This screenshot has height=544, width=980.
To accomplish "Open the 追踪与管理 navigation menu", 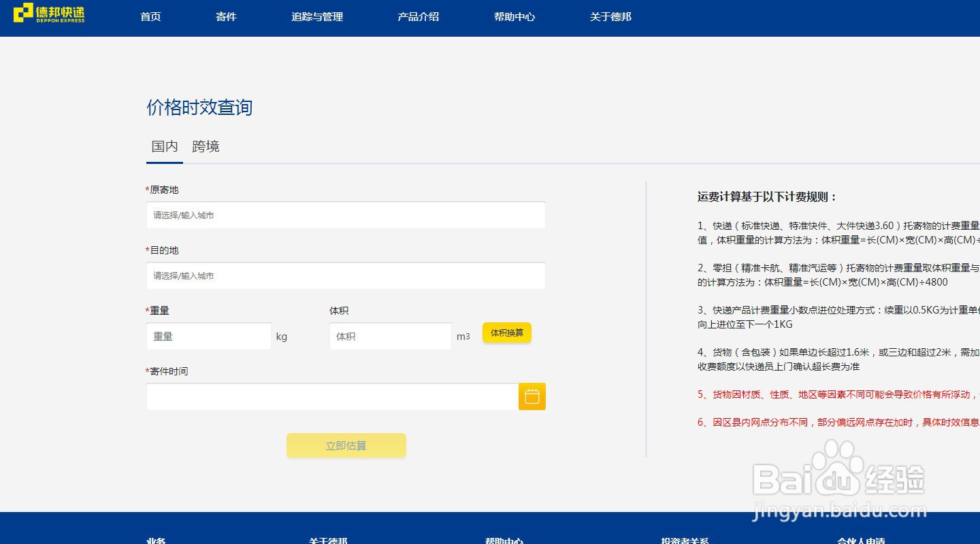I will [316, 17].
